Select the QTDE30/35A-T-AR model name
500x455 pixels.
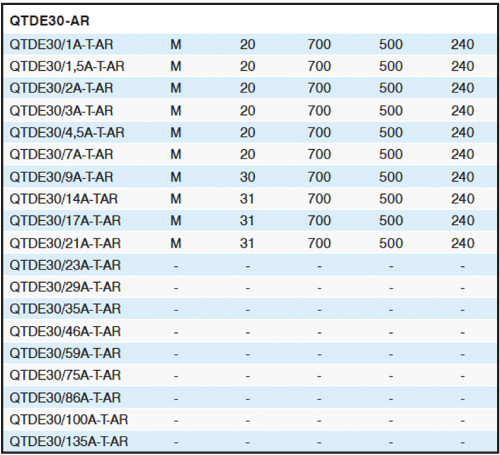(x=65, y=309)
